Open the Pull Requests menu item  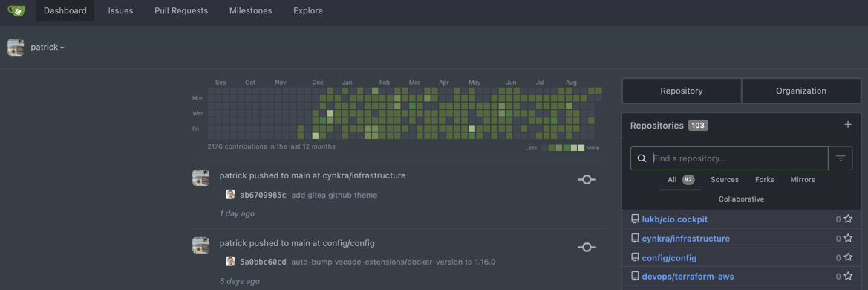click(x=181, y=10)
